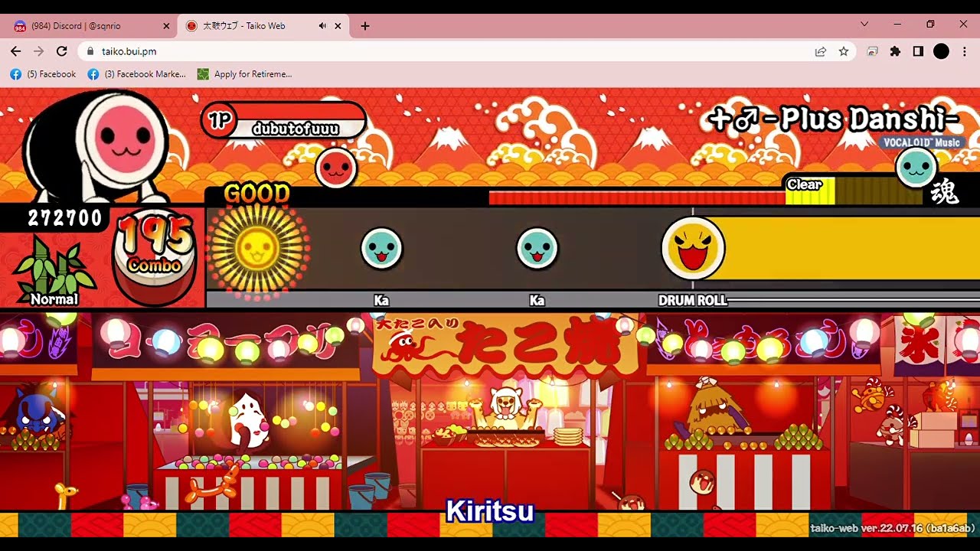Click the score 272700
Image resolution: width=980 pixels, height=551 pixels.
65,218
